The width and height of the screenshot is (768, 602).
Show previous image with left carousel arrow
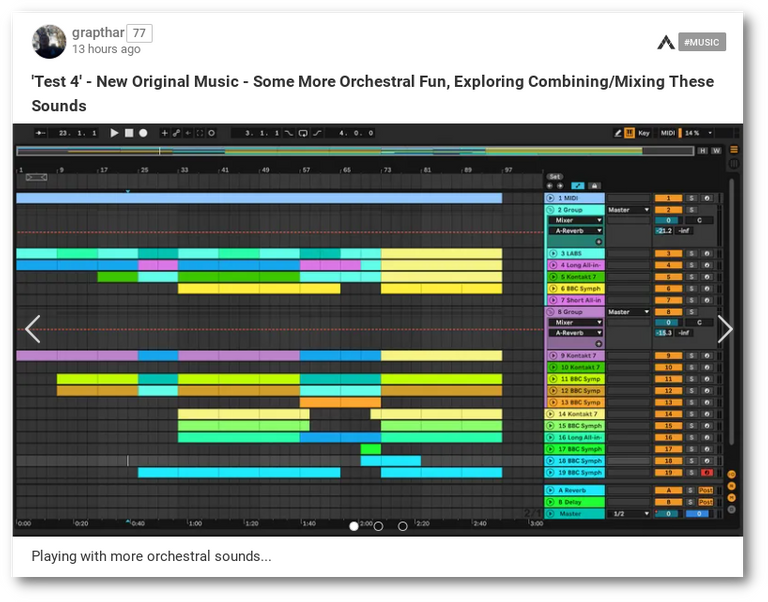(x=33, y=329)
